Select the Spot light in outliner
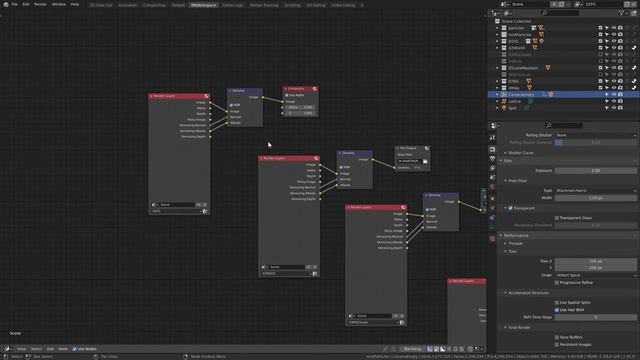 (x=513, y=108)
